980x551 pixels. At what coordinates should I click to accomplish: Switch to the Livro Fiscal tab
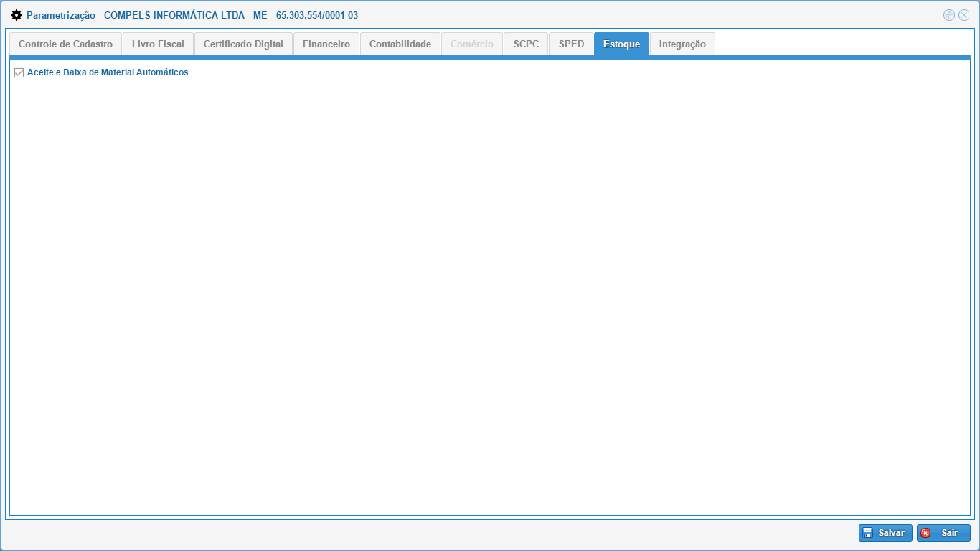(x=158, y=44)
